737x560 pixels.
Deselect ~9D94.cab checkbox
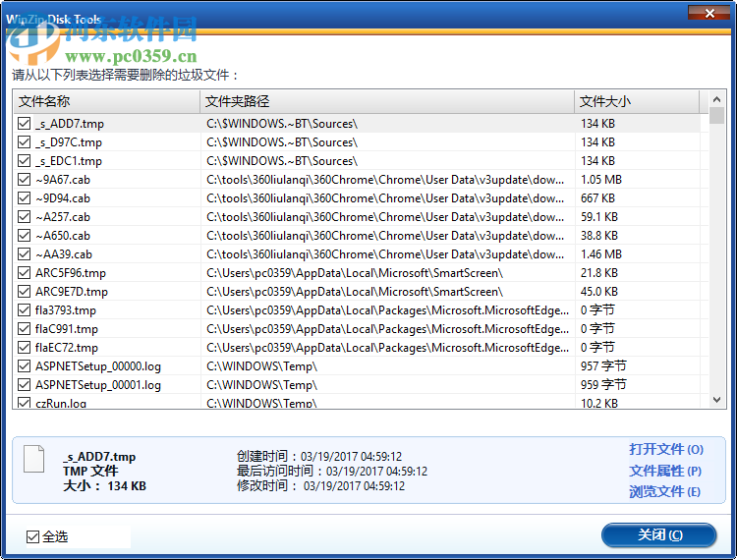coord(24,198)
